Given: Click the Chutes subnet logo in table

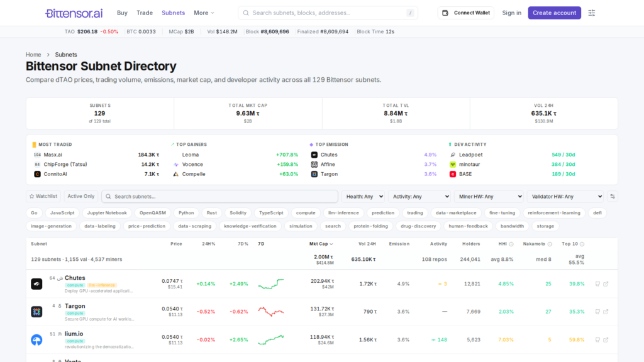Looking at the screenshot, I should click(36, 283).
